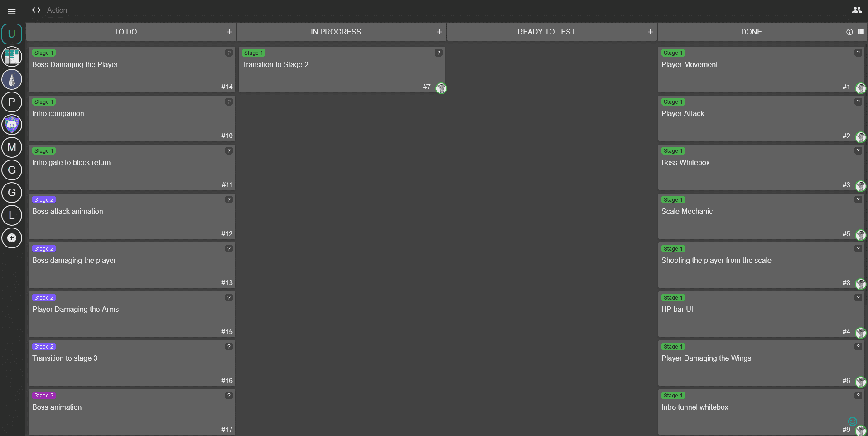Switch to the P board in sidebar

point(12,102)
